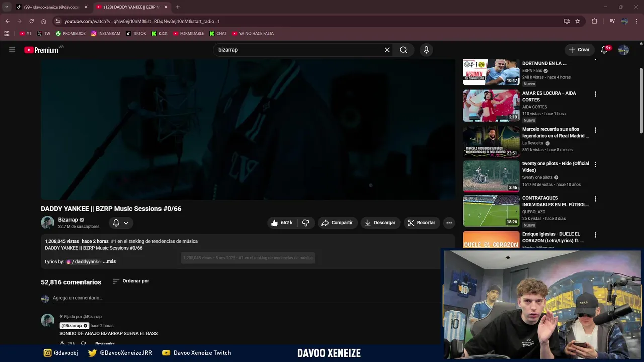The height and width of the screenshot is (362, 644).
Task: Click Descargar download button
Action: pyautogui.click(x=380, y=223)
